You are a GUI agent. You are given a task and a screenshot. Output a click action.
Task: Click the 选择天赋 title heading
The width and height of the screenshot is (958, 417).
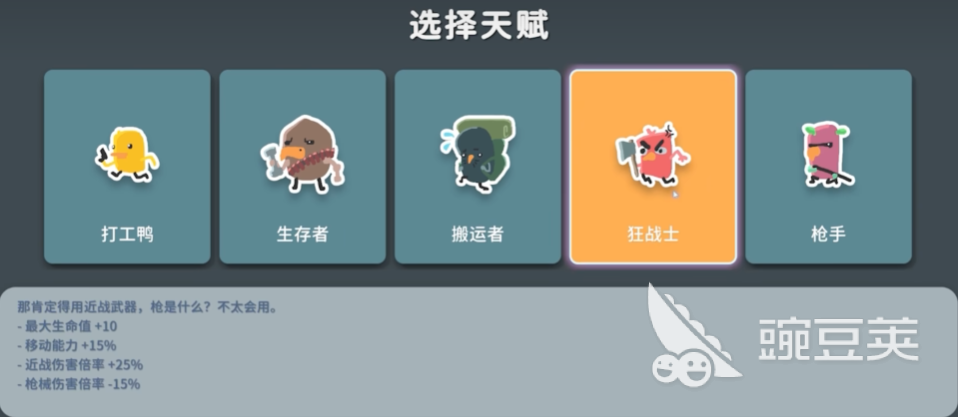coord(479,26)
